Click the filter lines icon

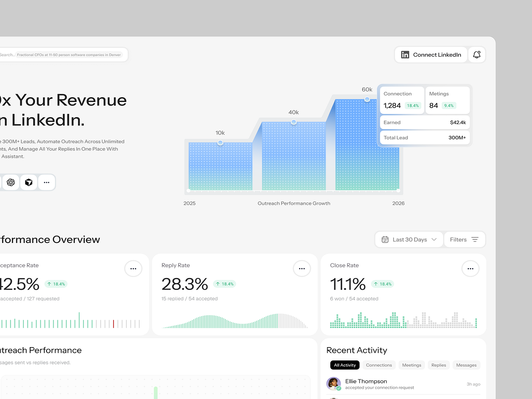pyautogui.click(x=475, y=239)
